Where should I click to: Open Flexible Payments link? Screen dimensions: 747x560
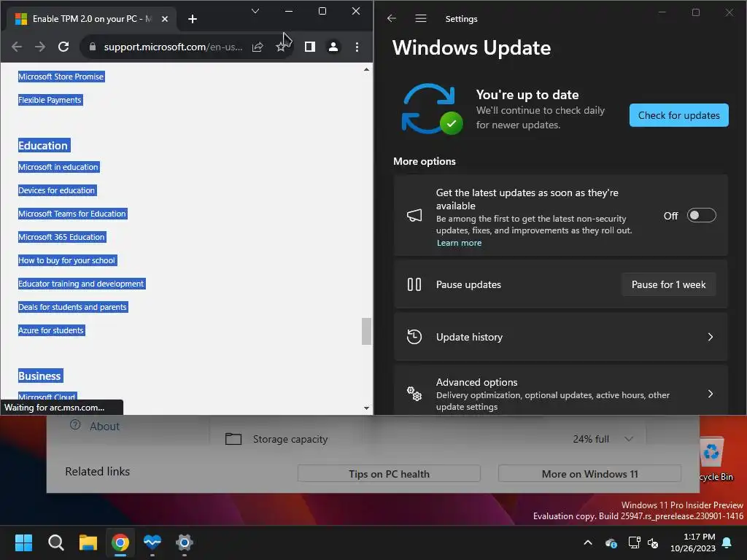(50, 100)
